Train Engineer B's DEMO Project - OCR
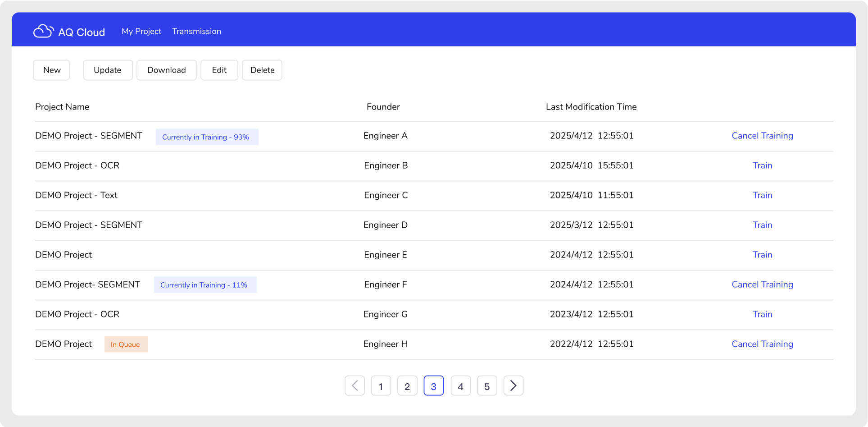The height and width of the screenshot is (427, 868). (x=762, y=165)
